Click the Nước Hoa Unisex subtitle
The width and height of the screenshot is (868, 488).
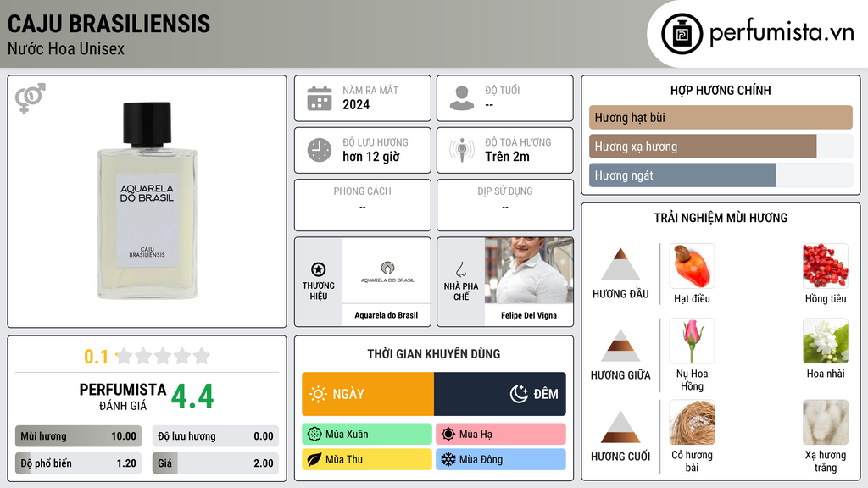tap(66, 48)
